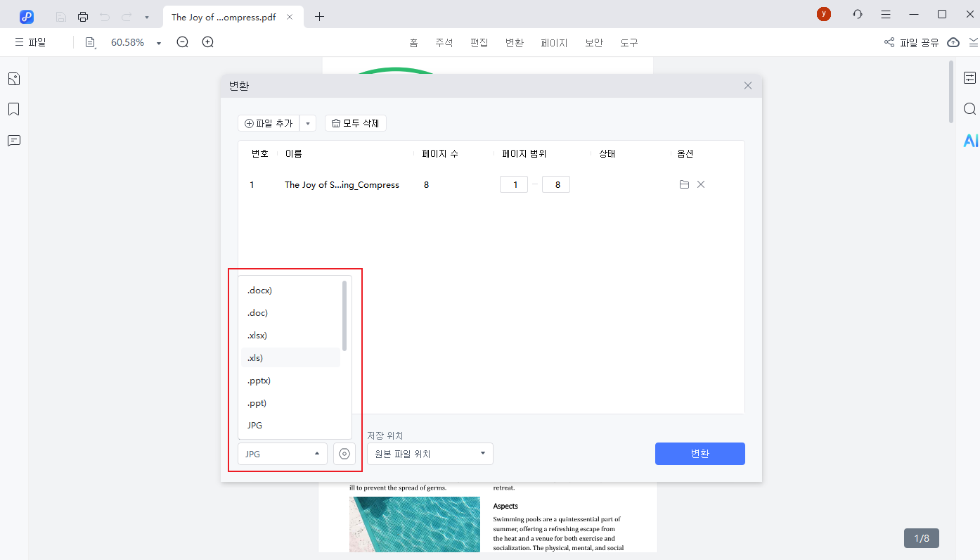Open the 파일 menu
This screenshot has width=980, height=560.
(30, 42)
